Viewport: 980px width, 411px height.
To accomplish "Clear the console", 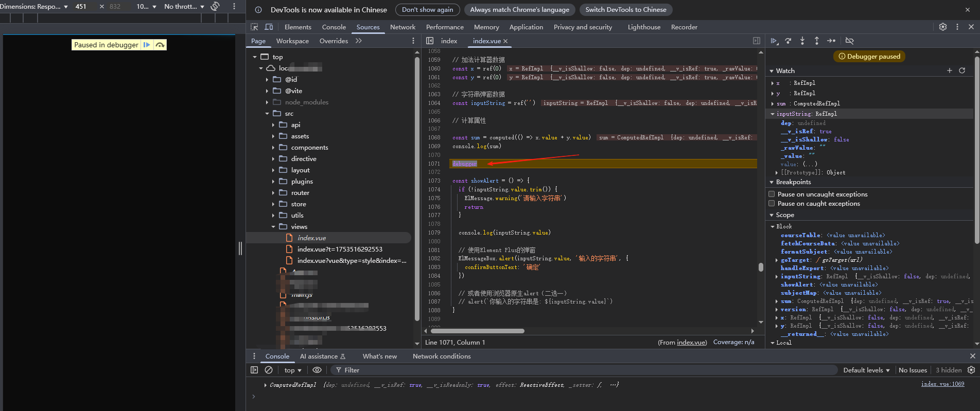I will [x=269, y=370].
